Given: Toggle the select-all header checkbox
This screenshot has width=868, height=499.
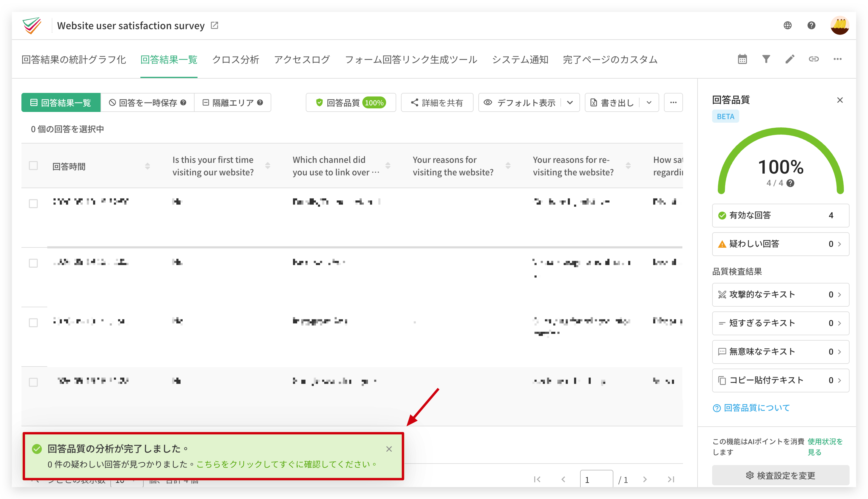Looking at the screenshot, I should (x=33, y=166).
